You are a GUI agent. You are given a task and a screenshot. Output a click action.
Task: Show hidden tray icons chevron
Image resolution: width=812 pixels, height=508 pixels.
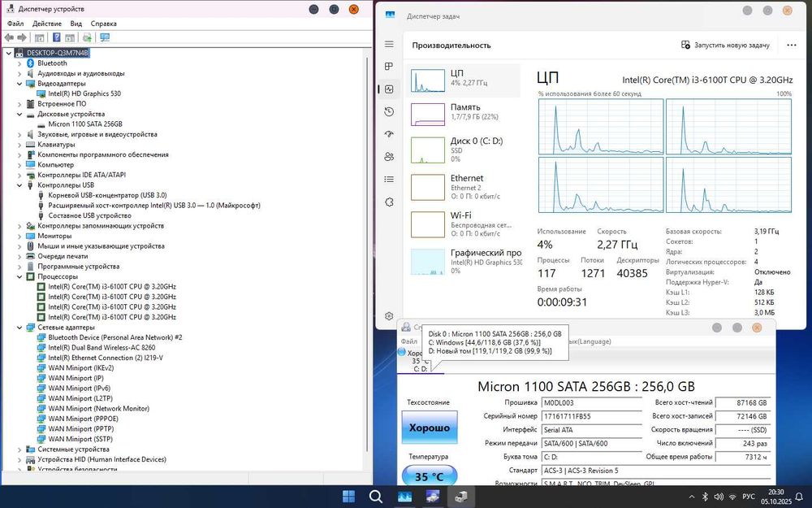pyautogui.click(x=691, y=497)
